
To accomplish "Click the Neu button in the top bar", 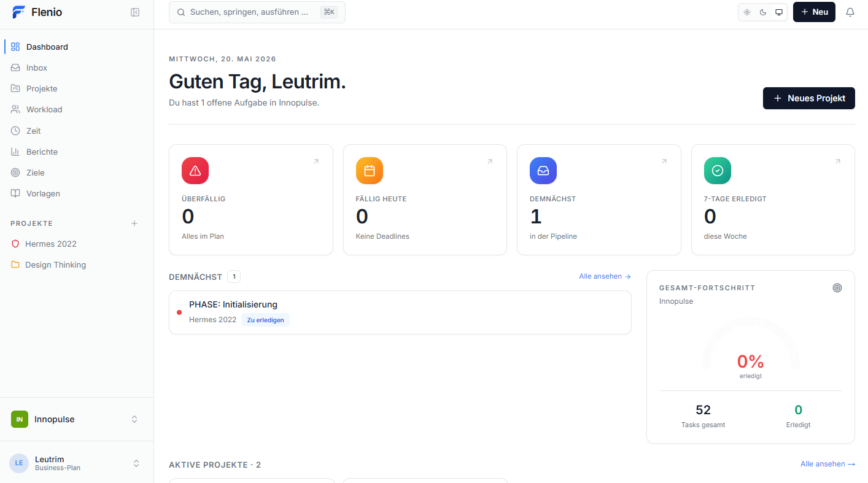I will click(x=814, y=12).
